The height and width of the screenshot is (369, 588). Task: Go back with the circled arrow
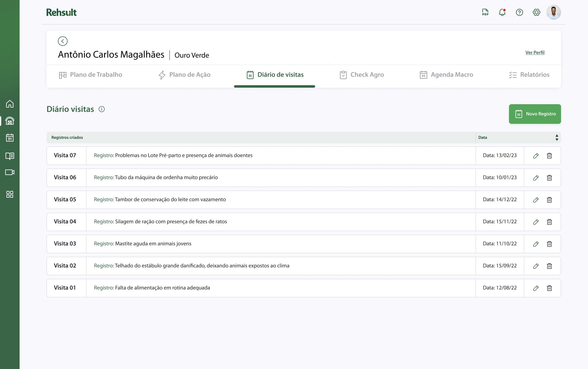click(63, 41)
